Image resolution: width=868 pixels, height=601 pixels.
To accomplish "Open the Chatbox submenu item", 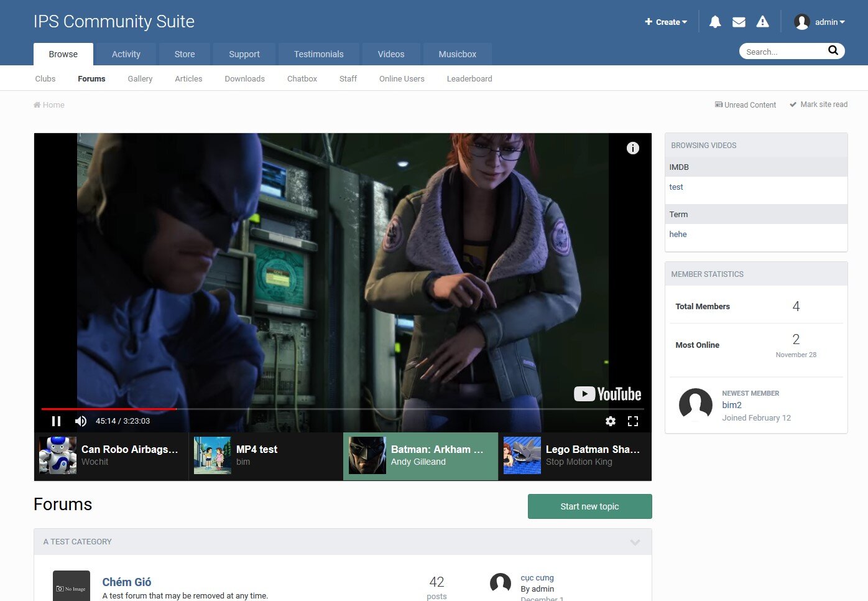I will 302,78.
